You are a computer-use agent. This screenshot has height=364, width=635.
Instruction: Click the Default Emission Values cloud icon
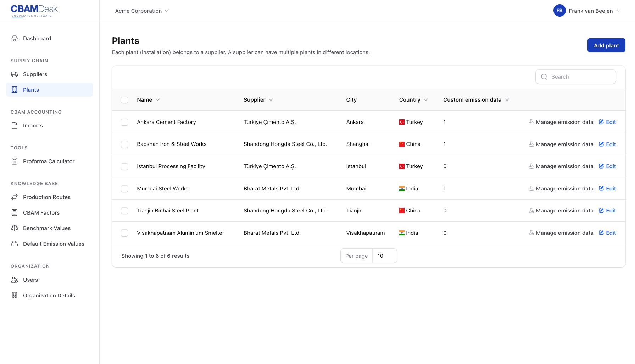coord(14,244)
